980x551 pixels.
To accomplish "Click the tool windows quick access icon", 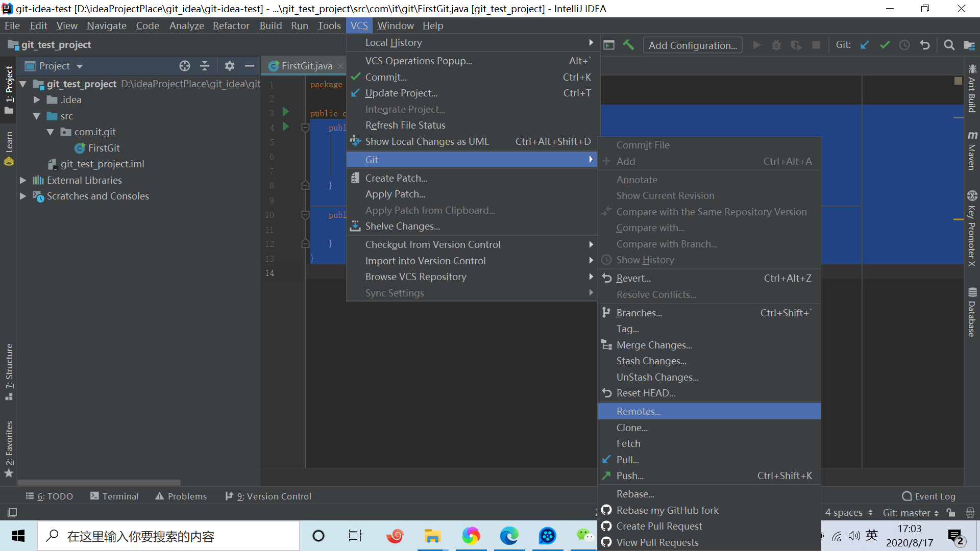I will coord(12,512).
